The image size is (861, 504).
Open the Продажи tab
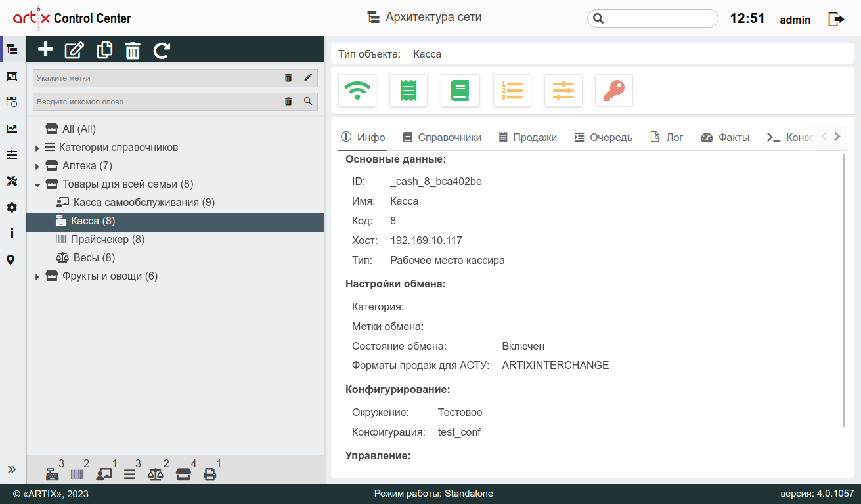(x=527, y=137)
